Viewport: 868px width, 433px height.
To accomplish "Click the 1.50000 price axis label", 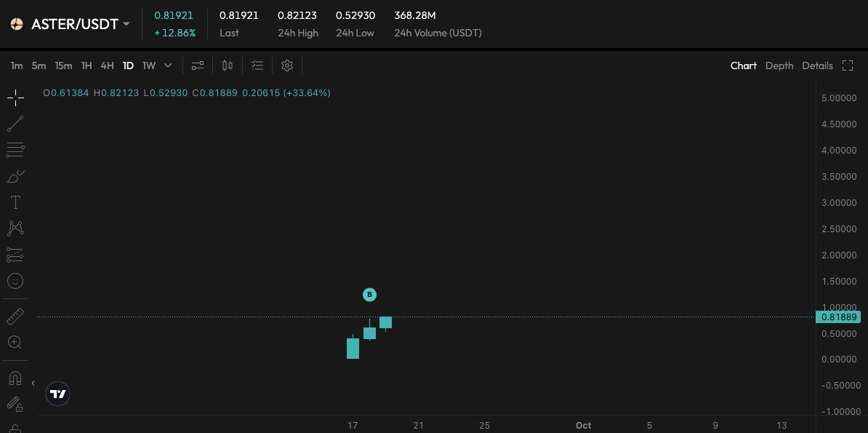I will pos(839,281).
